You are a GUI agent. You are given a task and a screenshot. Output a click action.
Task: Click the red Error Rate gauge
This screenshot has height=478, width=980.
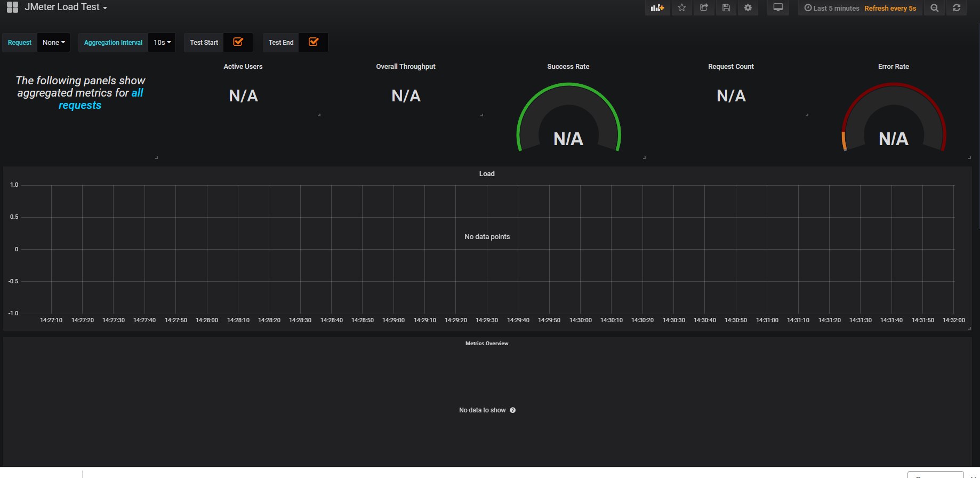pos(894,117)
